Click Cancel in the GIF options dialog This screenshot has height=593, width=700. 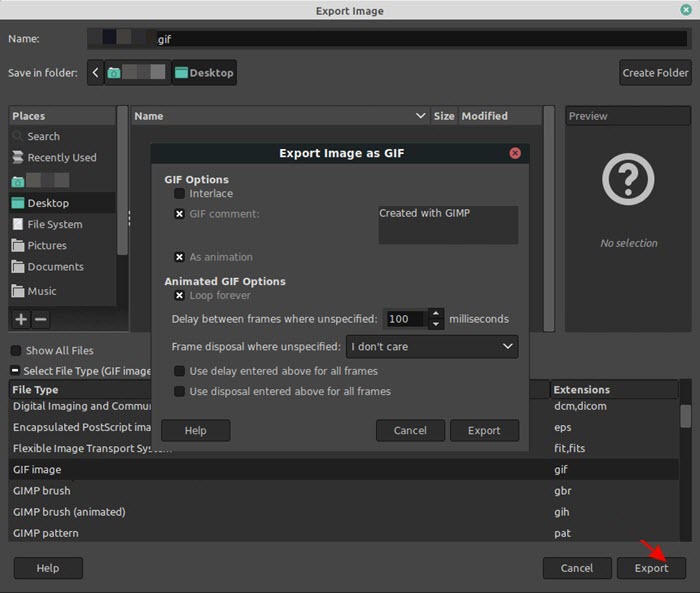pyautogui.click(x=410, y=430)
